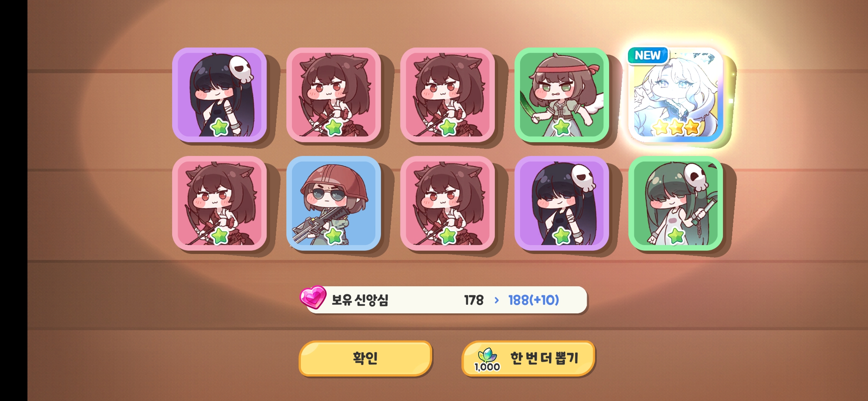Select the green-haired girl with skull hairpin
The image size is (868, 401).
676,203
